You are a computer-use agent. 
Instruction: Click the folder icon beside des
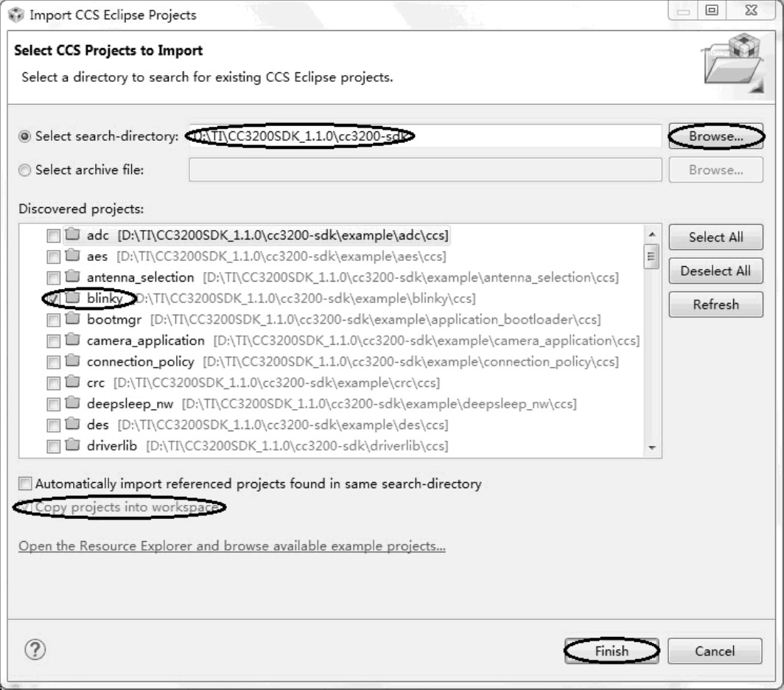(x=73, y=424)
